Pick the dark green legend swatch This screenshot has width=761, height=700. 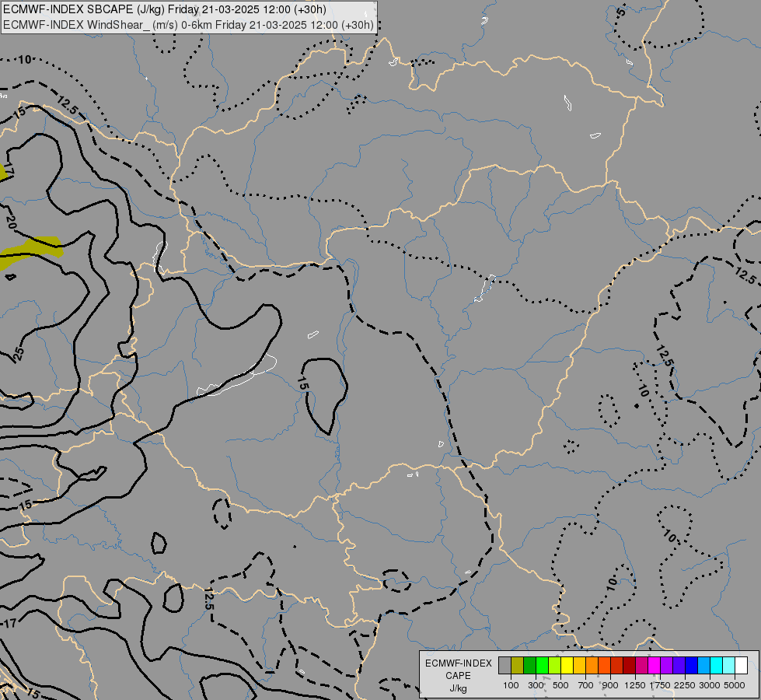(530, 666)
